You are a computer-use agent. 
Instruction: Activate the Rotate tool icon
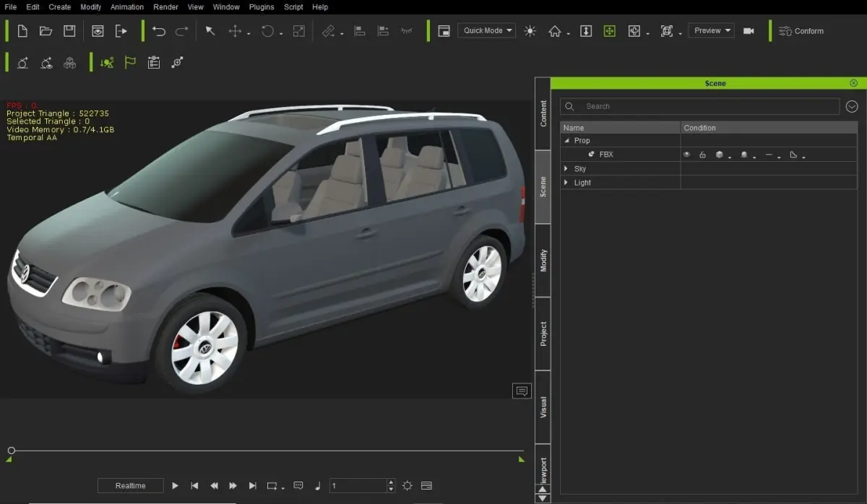tap(267, 31)
